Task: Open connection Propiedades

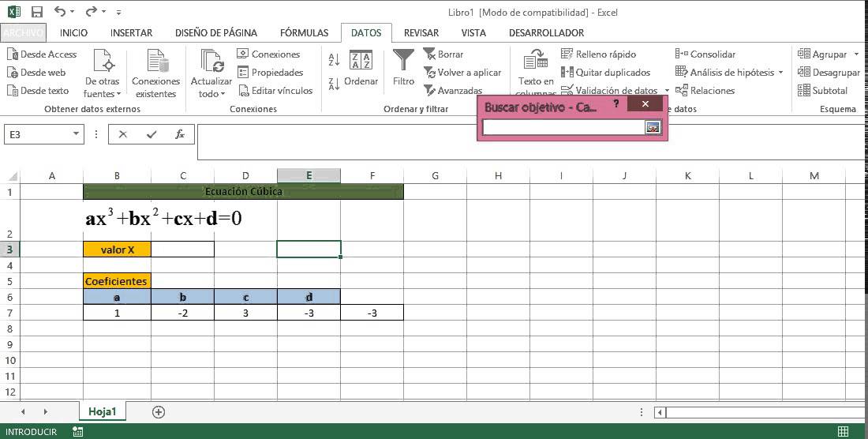Action: (270, 73)
